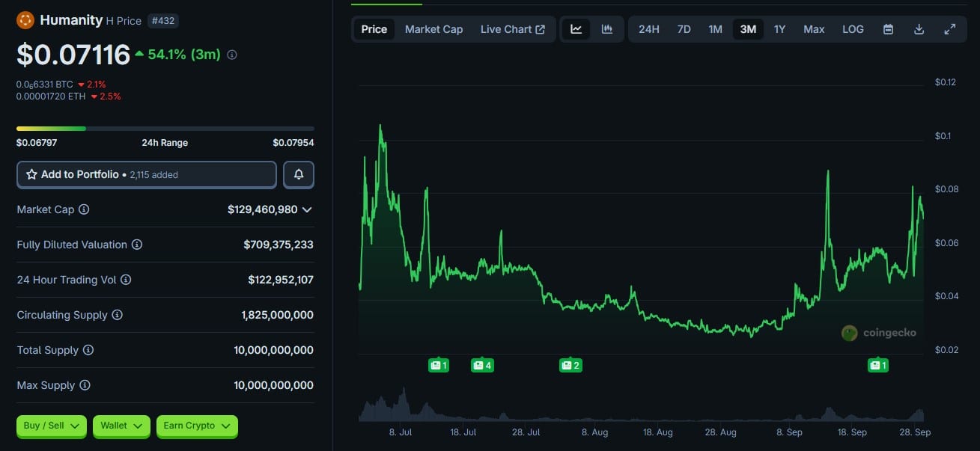Expand the Market Cap row chevron

point(306,210)
